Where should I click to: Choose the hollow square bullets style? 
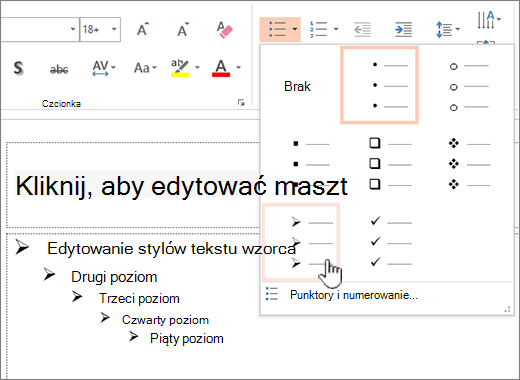390,164
